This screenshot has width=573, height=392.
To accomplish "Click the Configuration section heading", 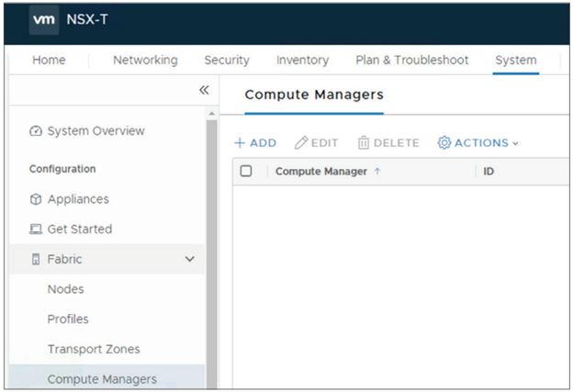I will [x=62, y=169].
